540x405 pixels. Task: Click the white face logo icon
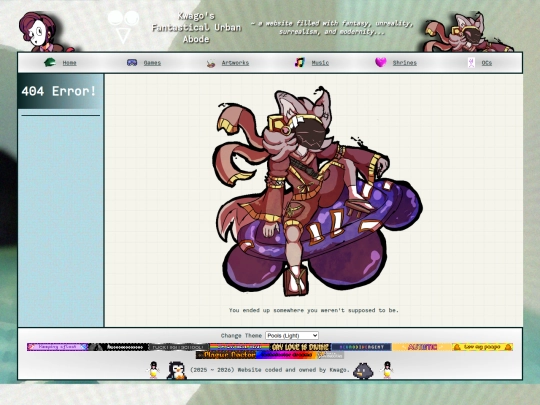point(123,27)
